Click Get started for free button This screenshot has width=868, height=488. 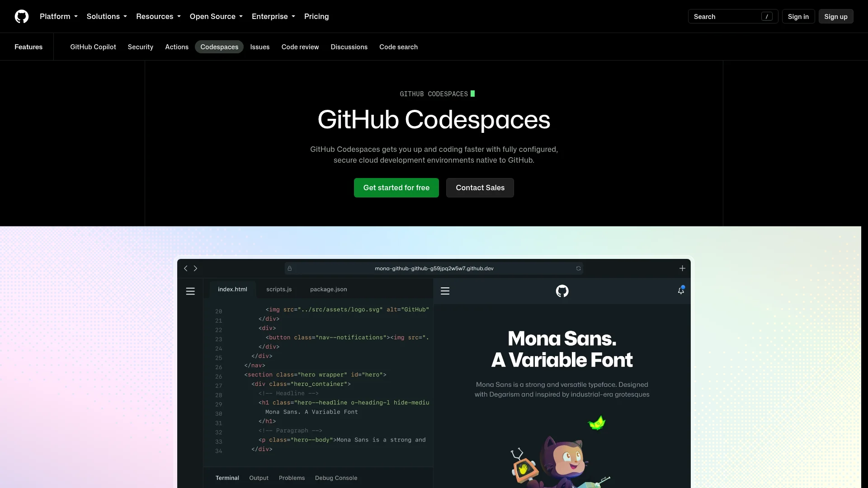click(x=396, y=188)
